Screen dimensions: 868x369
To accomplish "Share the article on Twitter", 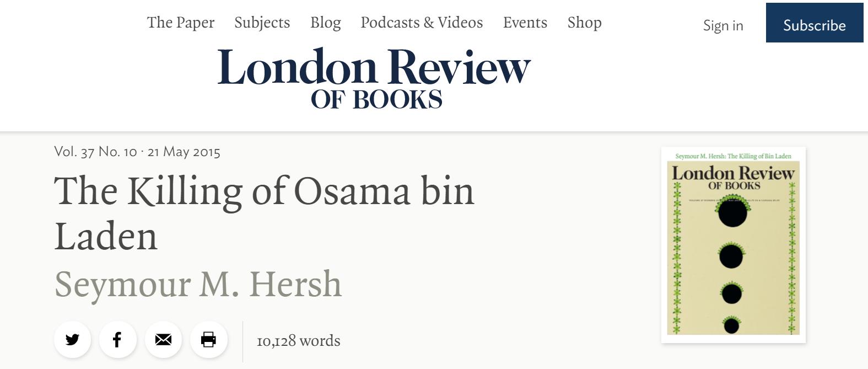I will tap(72, 339).
